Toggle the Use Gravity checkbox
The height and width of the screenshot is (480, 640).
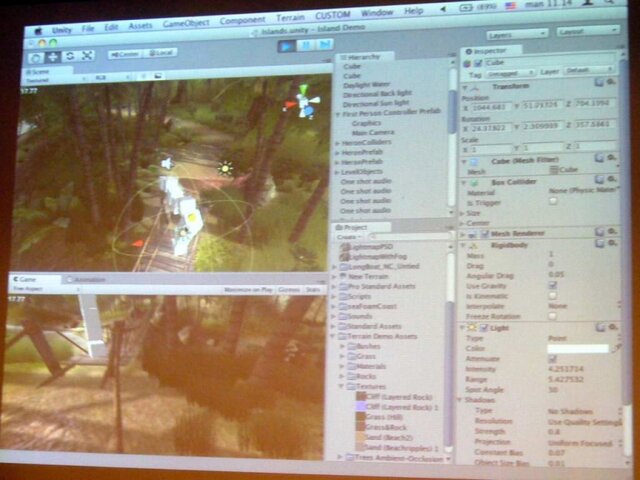[553, 285]
